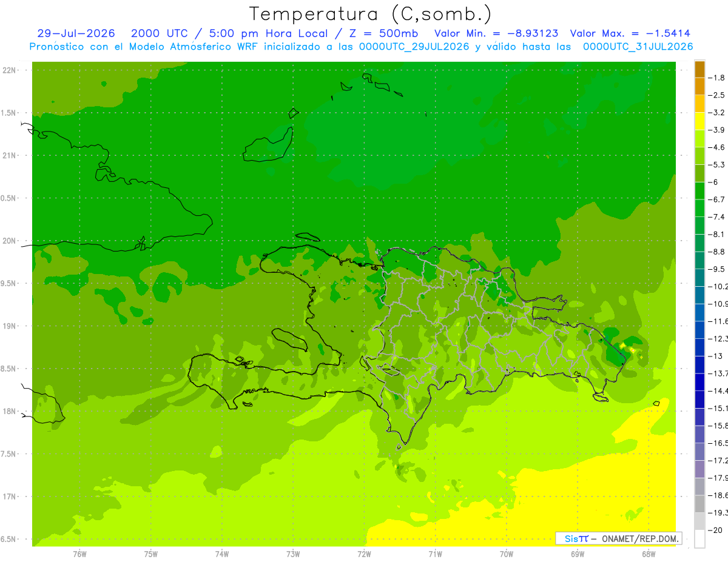Click the "21N" latitude axis label
The width and height of the screenshot is (728, 562).
click(x=10, y=155)
